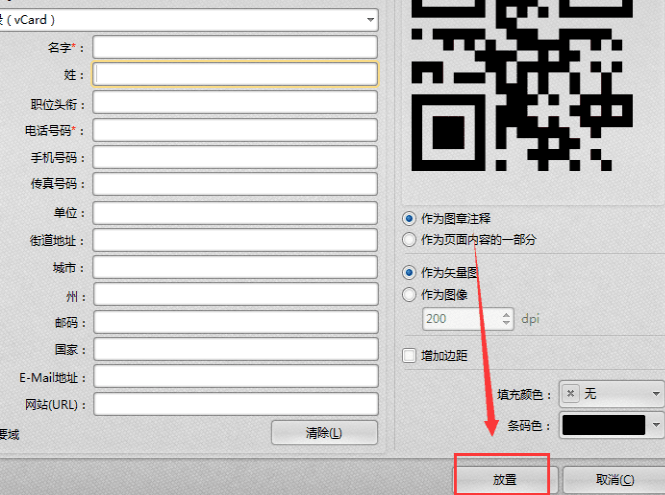Click the 单位 input field
665x495 pixels.
point(235,213)
